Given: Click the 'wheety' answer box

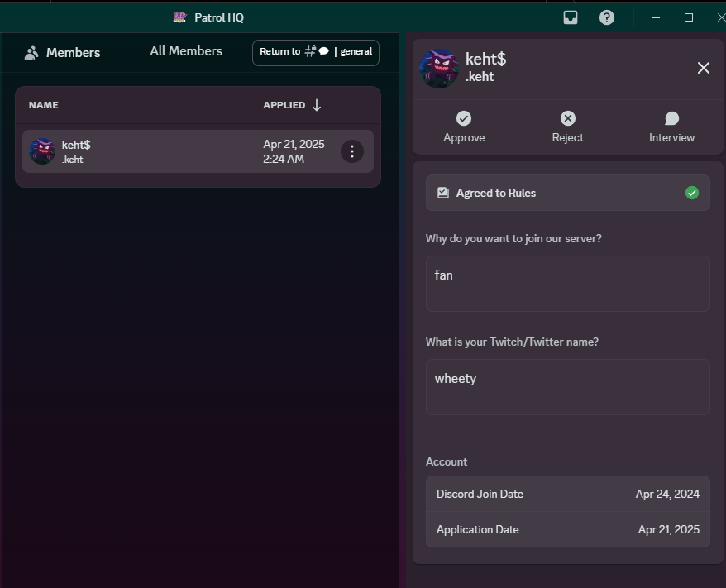Looking at the screenshot, I should click(567, 387).
